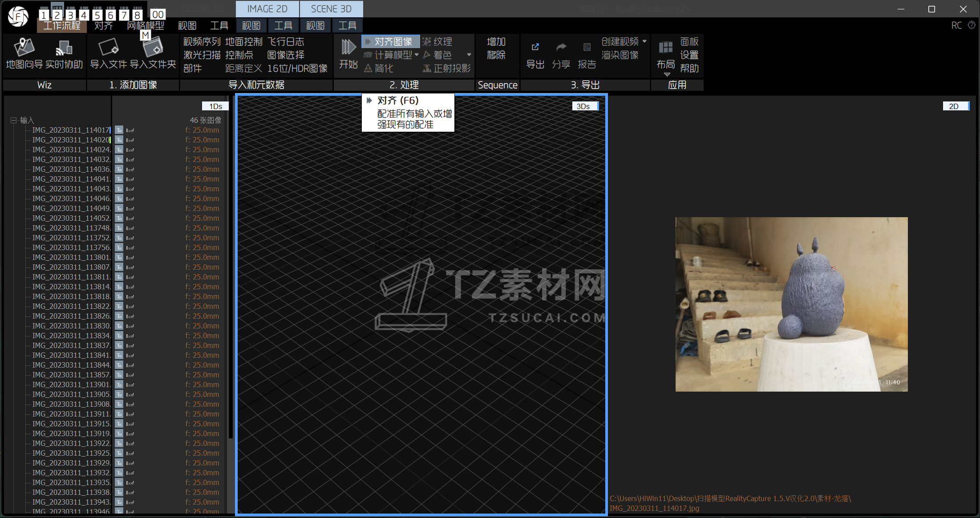Click the 简化 simplify tool
Viewport: 980px width, 518px height.
pos(378,68)
